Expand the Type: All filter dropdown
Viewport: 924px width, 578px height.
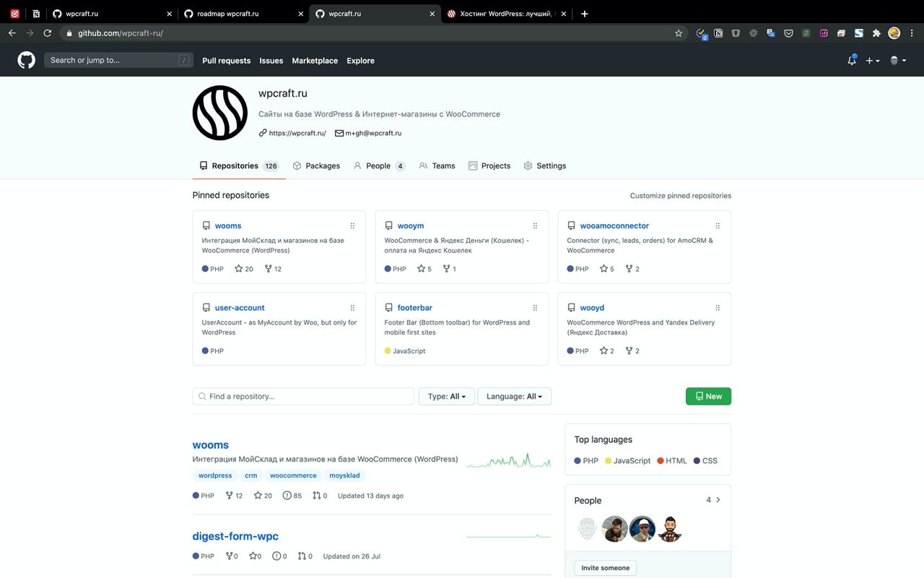click(447, 397)
